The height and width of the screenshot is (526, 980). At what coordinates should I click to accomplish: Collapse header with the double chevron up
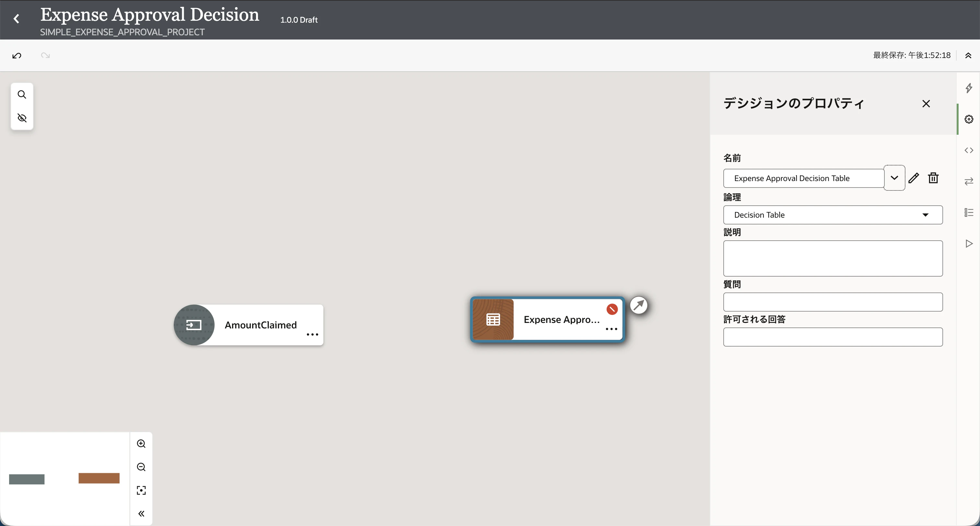point(968,55)
